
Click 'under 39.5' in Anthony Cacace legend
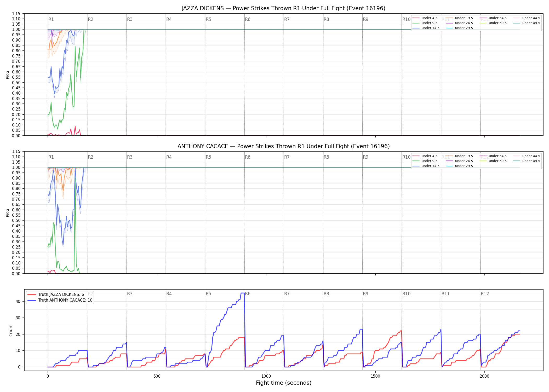(498, 161)
